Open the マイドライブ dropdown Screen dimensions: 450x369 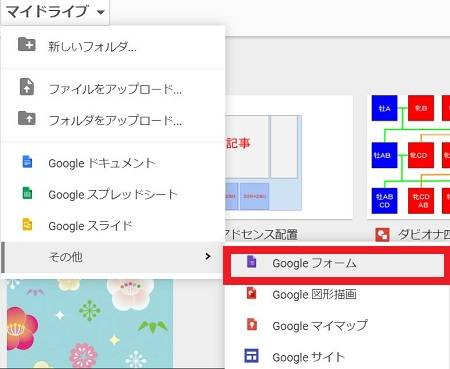(x=55, y=12)
